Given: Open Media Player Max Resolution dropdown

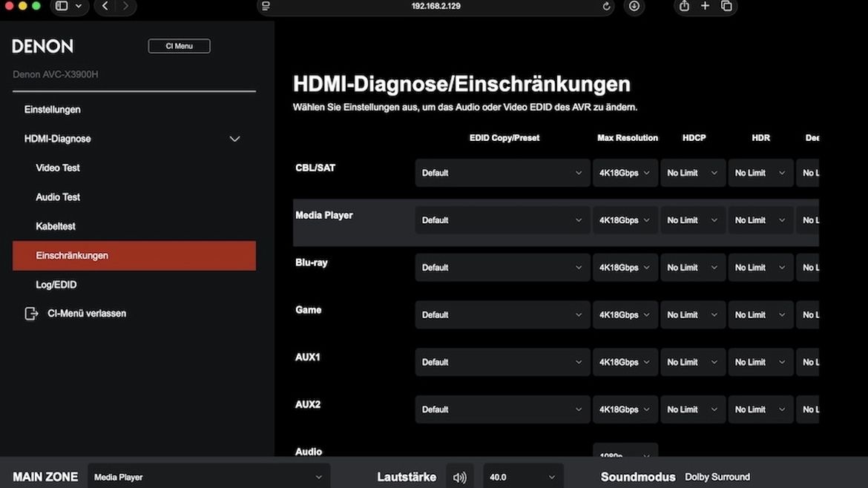Looking at the screenshot, I should click(x=625, y=220).
